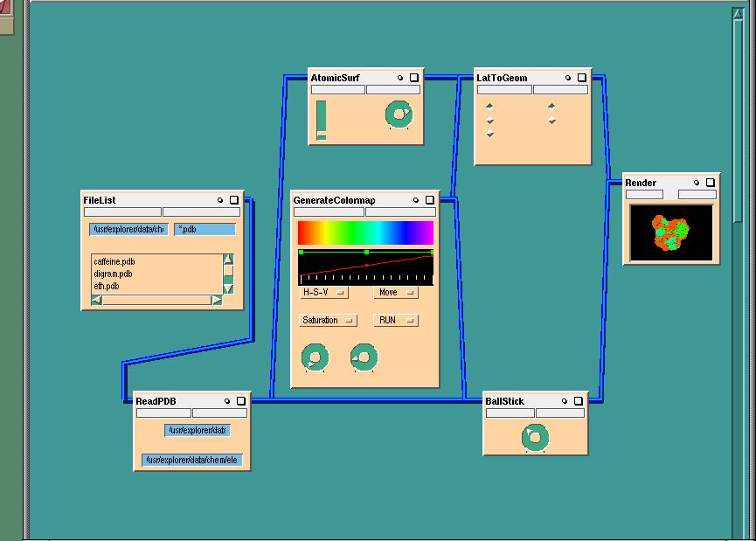Toggle the top-right diamond button in LatToGeom
756x541 pixels.
point(551,107)
